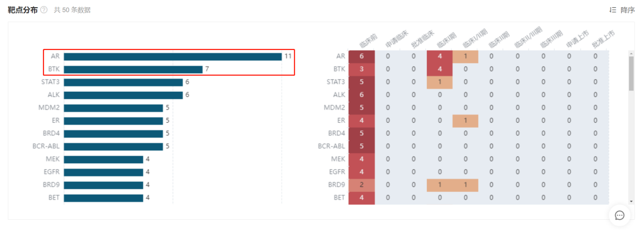Click the sort icon beside 降序
644x230 pixels.
click(x=612, y=10)
